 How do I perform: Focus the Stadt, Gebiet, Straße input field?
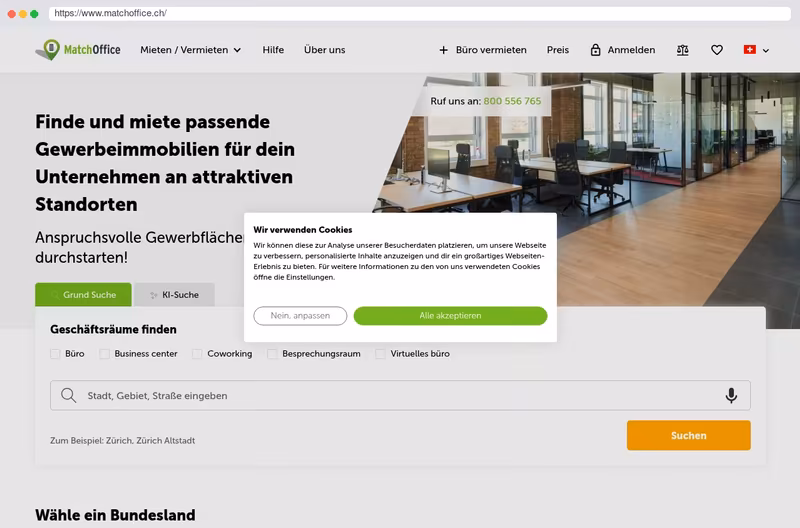pos(400,395)
